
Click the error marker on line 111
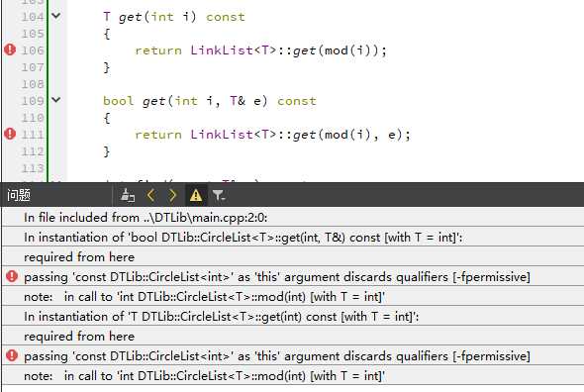pos(10,135)
